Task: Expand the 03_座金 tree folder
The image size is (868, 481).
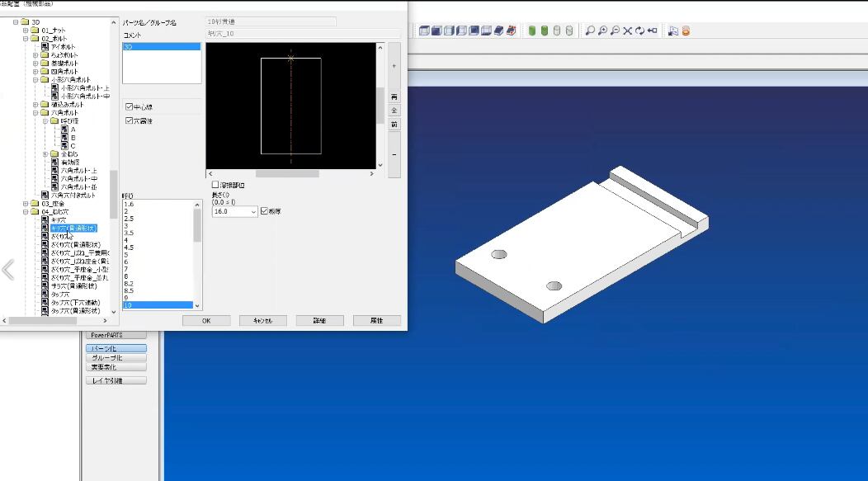Action: 26,203
